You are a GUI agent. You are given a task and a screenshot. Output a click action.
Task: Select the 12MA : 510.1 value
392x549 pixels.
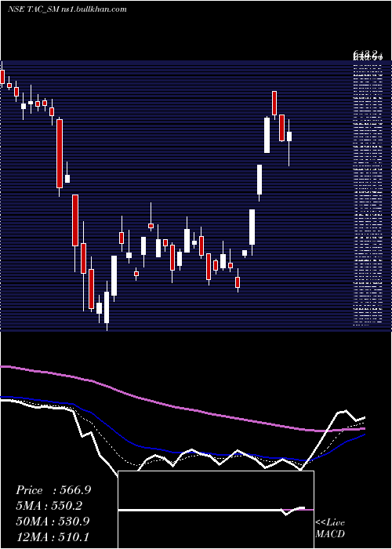(x=53, y=536)
